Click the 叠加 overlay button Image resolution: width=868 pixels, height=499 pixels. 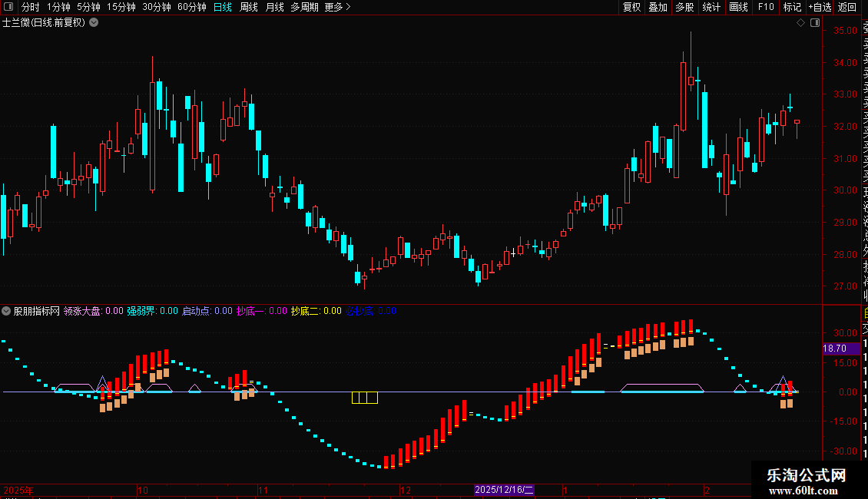[658, 7]
